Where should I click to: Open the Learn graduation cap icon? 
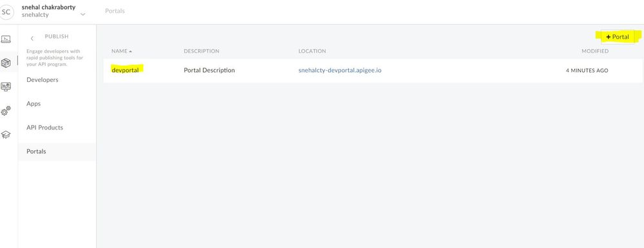pos(6,135)
